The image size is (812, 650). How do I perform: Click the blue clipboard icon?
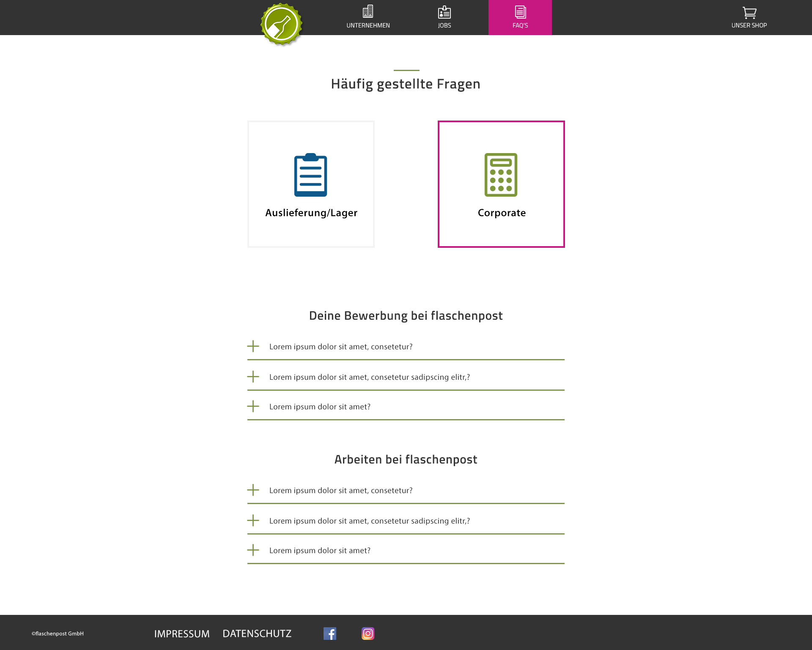tap(311, 175)
